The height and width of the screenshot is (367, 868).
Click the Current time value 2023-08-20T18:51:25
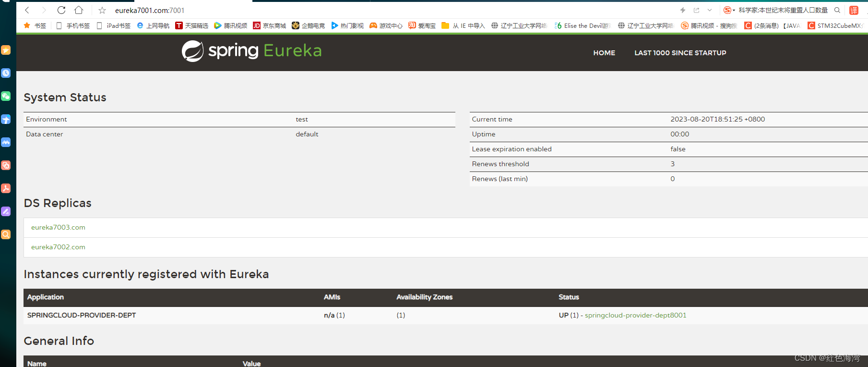718,119
